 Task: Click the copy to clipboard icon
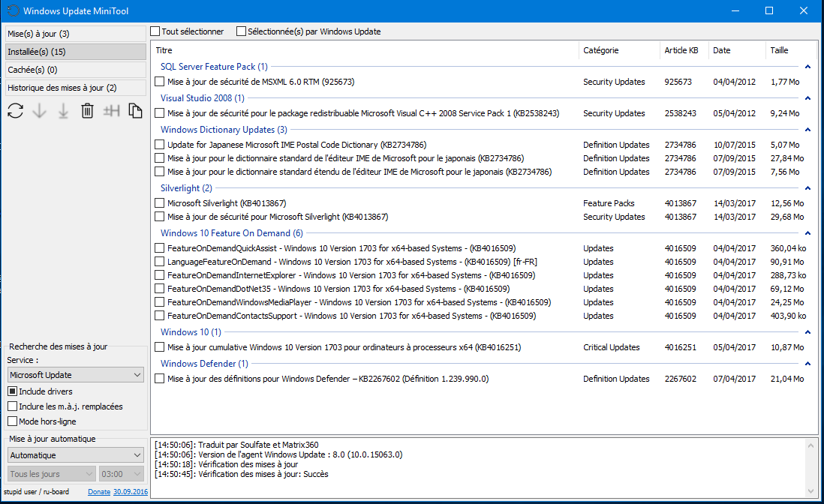[135, 111]
